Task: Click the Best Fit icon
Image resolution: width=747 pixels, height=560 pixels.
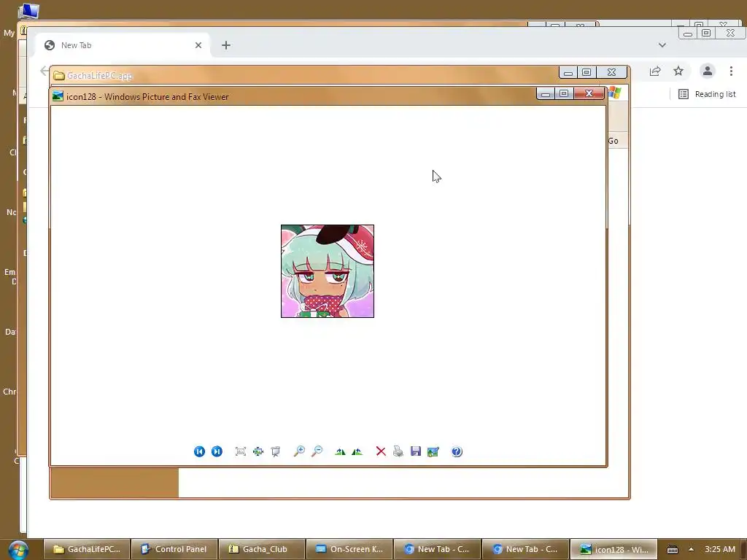Action: [x=241, y=451]
